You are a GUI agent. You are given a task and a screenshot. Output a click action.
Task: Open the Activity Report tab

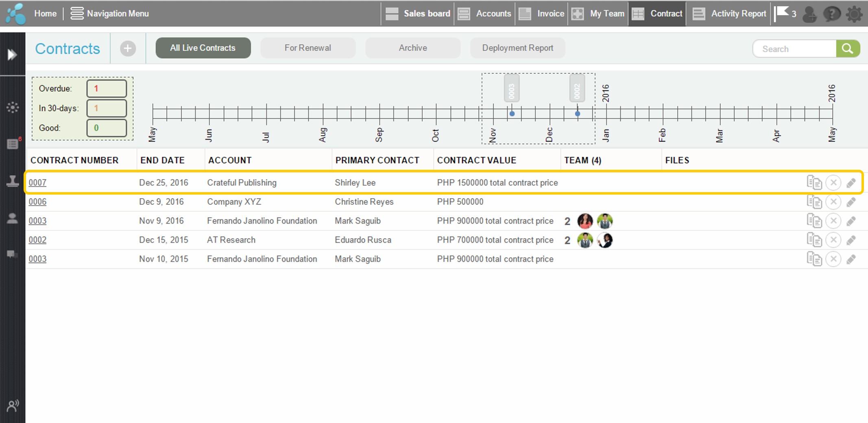tap(728, 13)
